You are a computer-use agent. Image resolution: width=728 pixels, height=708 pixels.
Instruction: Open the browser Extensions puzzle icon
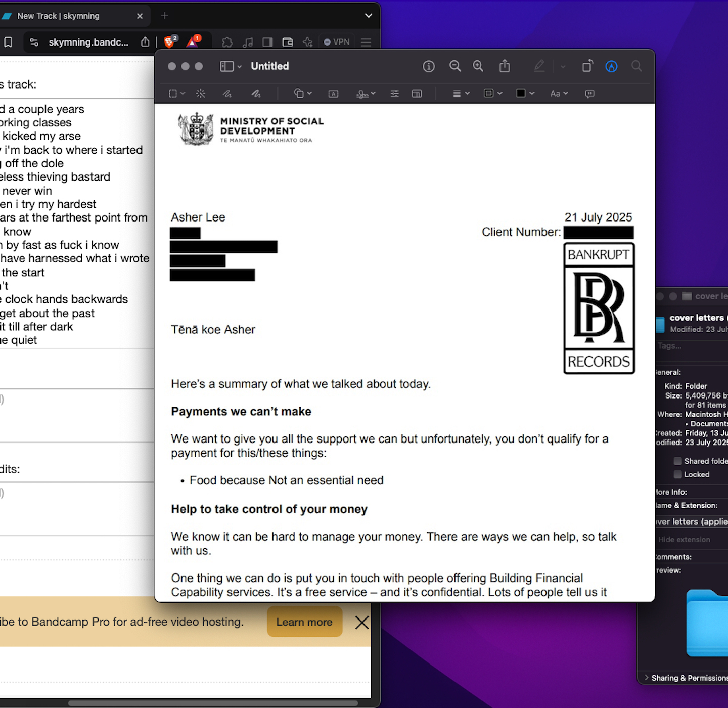click(227, 42)
